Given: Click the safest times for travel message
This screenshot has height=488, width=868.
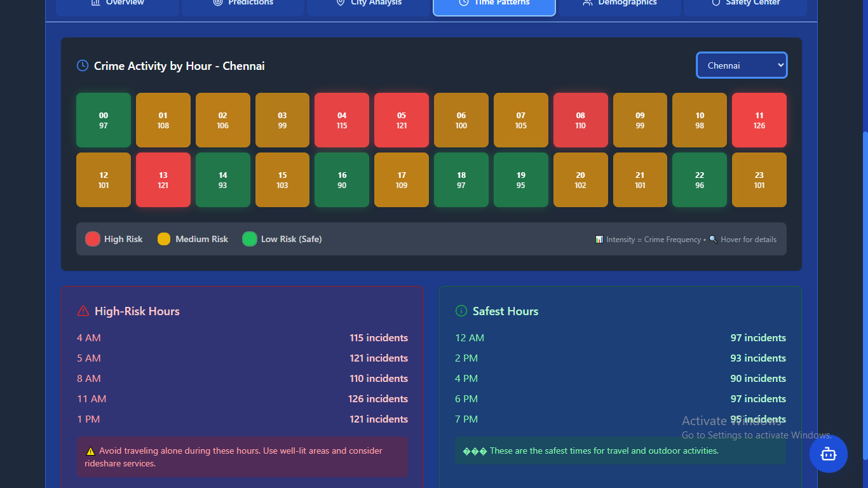Looking at the screenshot, I should [x=604, y=451].
